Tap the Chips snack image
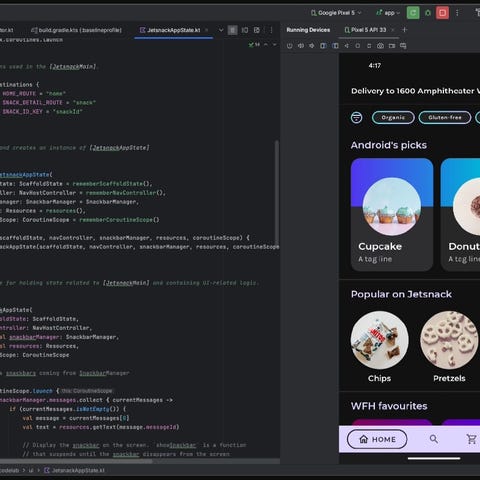The height and width of the screenshot is (480, 480). tap(380, 340)
